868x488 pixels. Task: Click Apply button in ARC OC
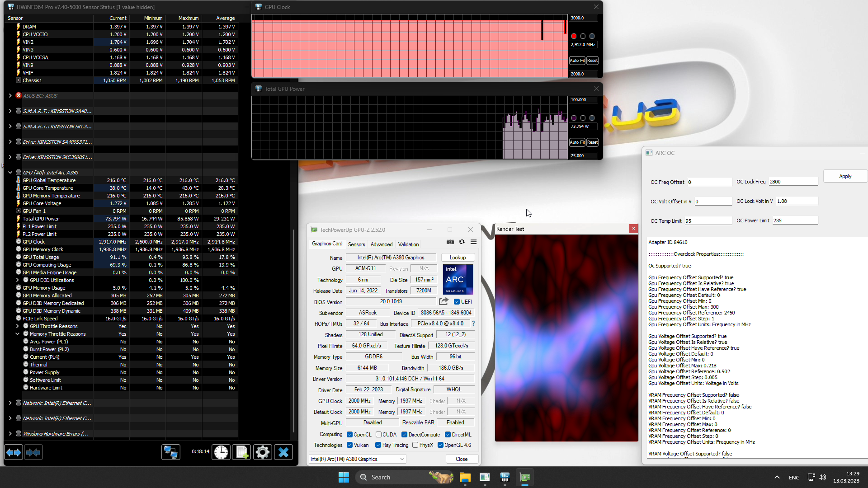pyautogui.click(x=844, y=176)
